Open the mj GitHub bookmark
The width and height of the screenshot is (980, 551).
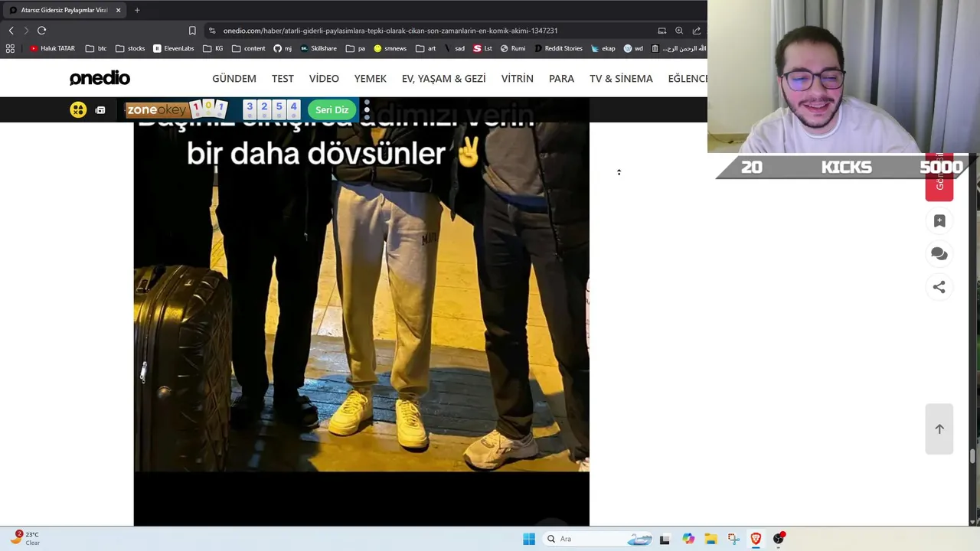pyautogui.click(x=283, y=48)
